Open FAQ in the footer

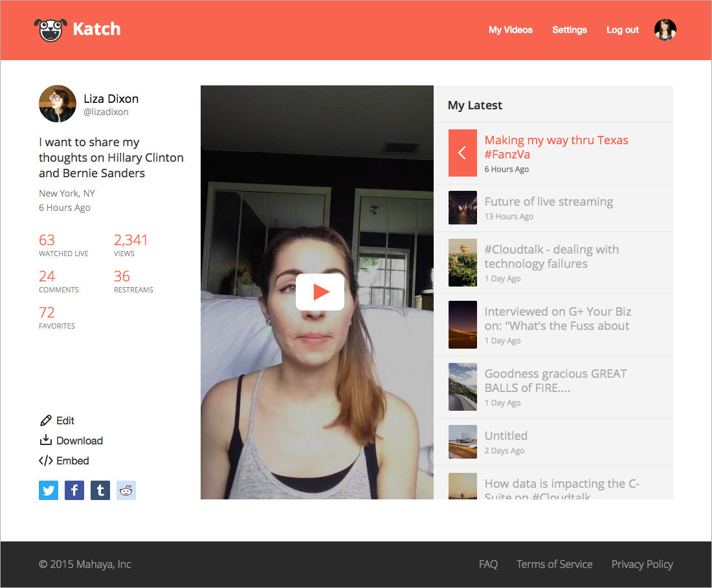(488, 565)
